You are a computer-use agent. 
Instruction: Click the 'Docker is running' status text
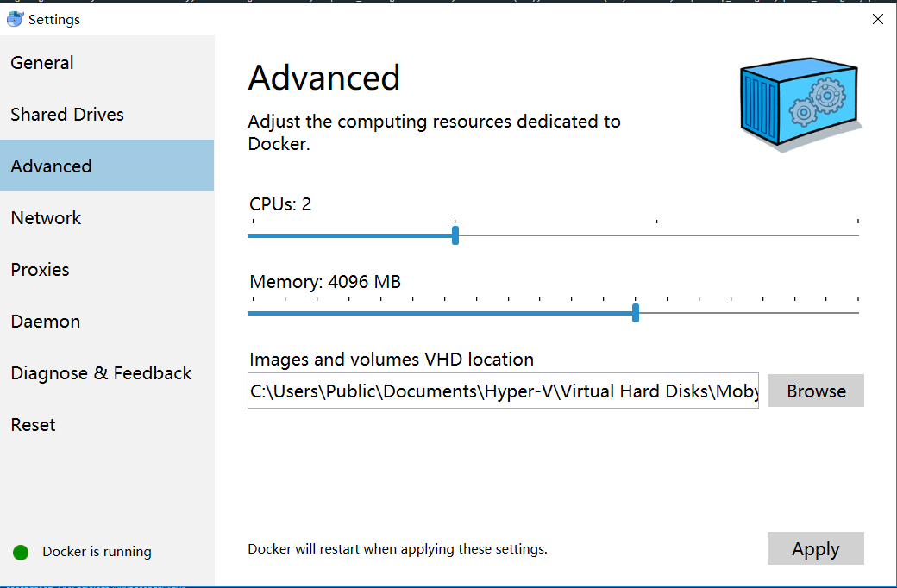coord(97,552)
